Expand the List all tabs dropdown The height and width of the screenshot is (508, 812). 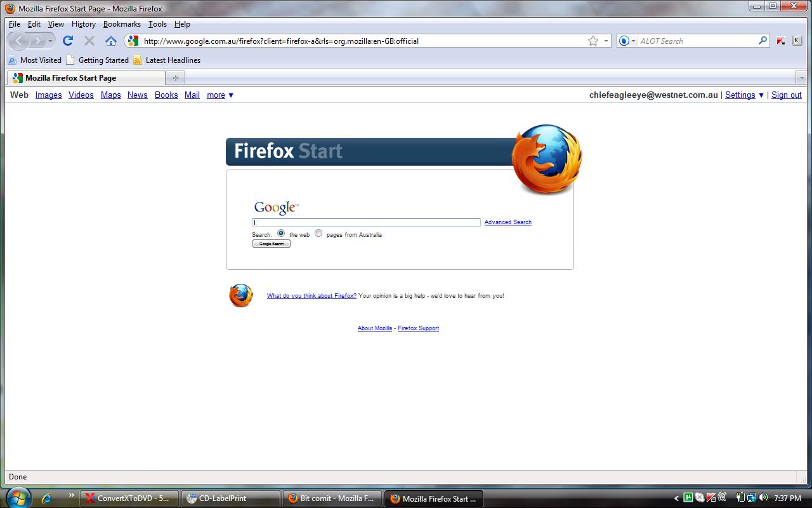click(801, 77)
